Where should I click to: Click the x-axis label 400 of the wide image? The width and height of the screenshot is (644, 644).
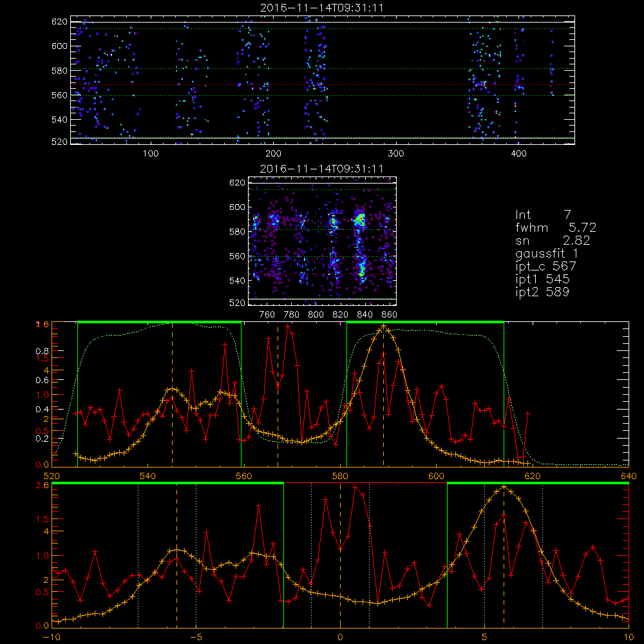click(518, 154)
